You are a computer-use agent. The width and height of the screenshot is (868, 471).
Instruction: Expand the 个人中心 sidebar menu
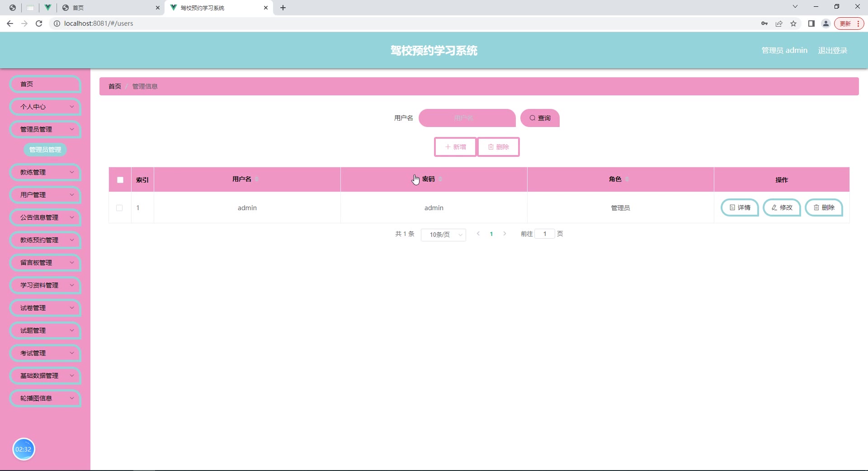pyautogui.click(x=45, y=107)
